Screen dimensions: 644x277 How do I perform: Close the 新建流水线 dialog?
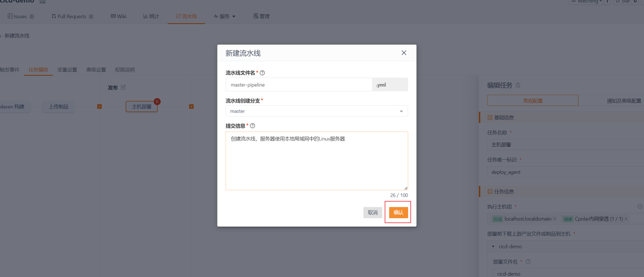pos(404,53)
